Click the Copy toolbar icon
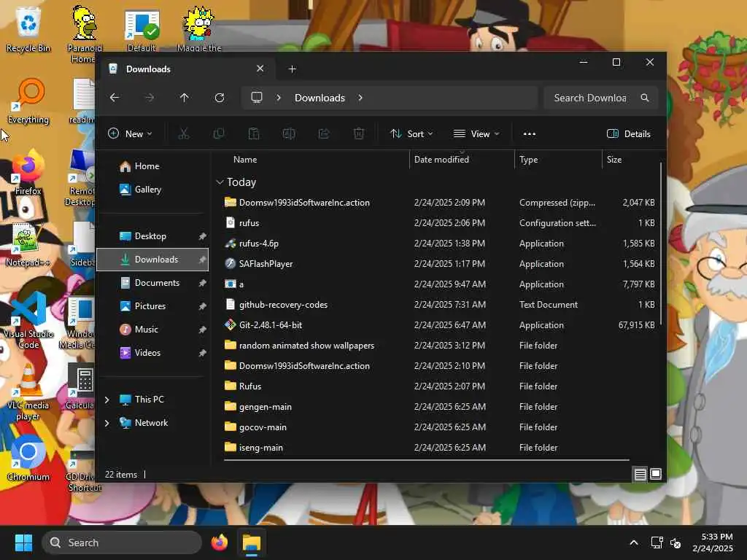 219,134
